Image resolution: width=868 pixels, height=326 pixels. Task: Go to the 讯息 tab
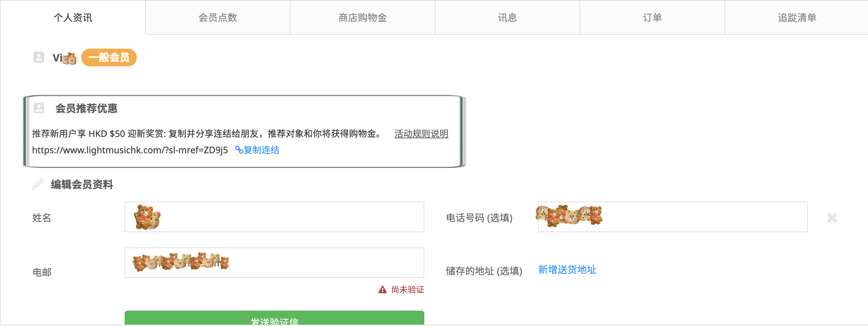(x=507, y=17)
